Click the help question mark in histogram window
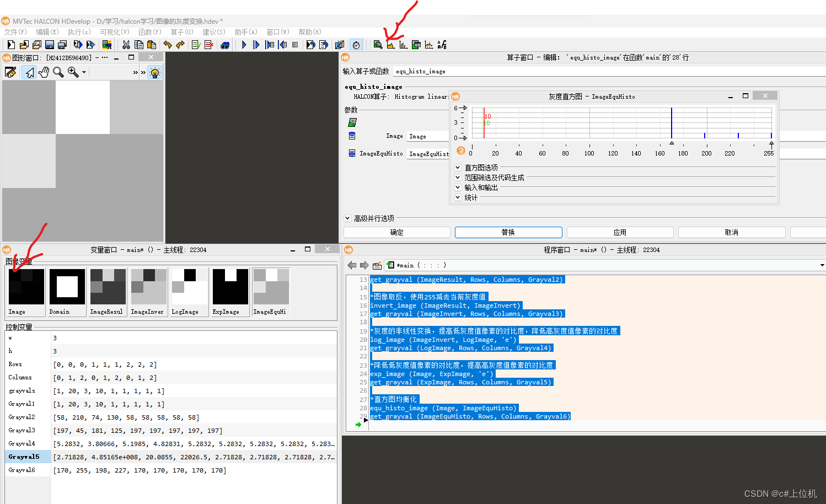Image resolution: width=826 pixels, height=504 pixels. pyautogui.click(x=461, y=151)
